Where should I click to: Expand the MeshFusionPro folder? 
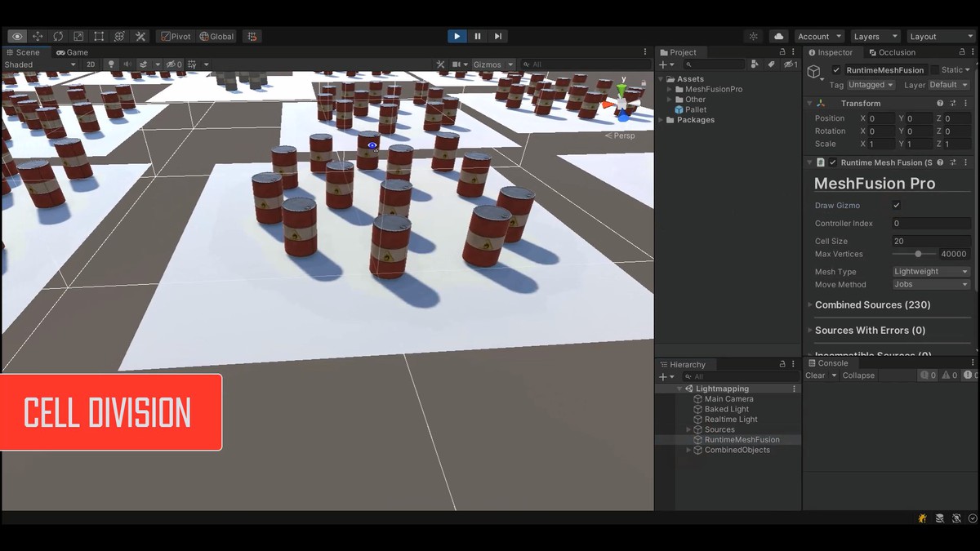(670, 89)
